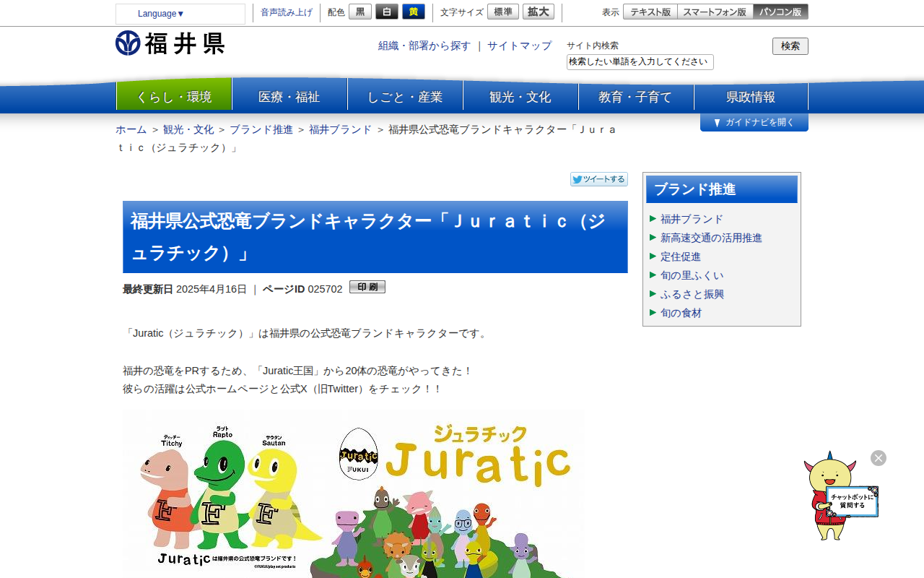
Task: Switch display to テキスト版
Action: (650, 12)
